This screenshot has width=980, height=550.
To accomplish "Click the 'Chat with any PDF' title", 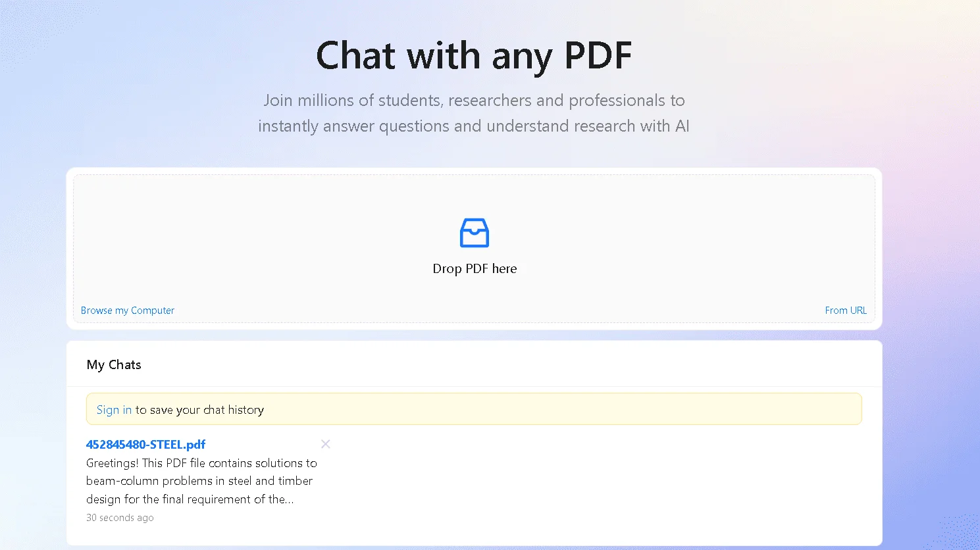I will coord(474,55).
